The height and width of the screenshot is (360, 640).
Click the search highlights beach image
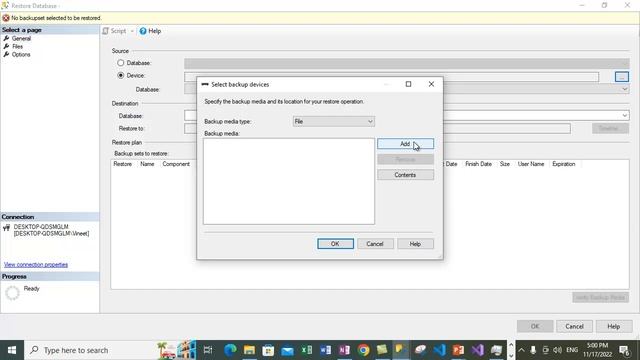click(177, 350)
